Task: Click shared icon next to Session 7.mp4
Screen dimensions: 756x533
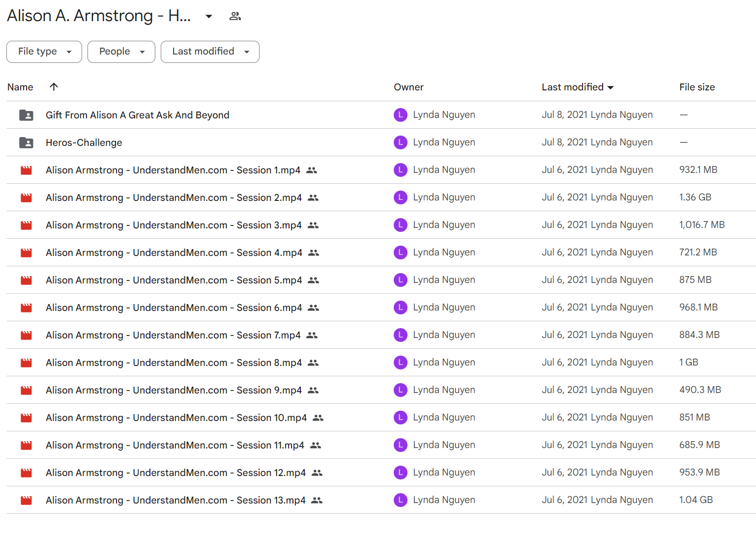Action: 312,335
